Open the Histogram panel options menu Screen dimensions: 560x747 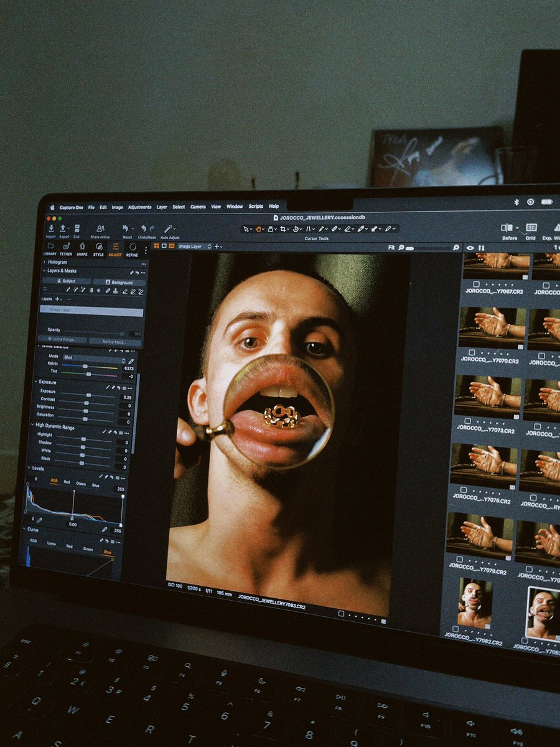point(144,264)
